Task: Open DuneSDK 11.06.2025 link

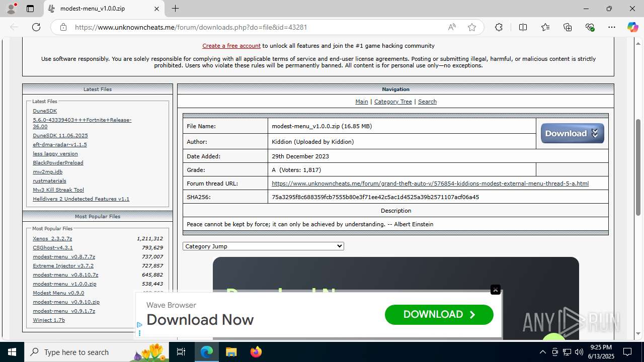Action: pos(60,136)
